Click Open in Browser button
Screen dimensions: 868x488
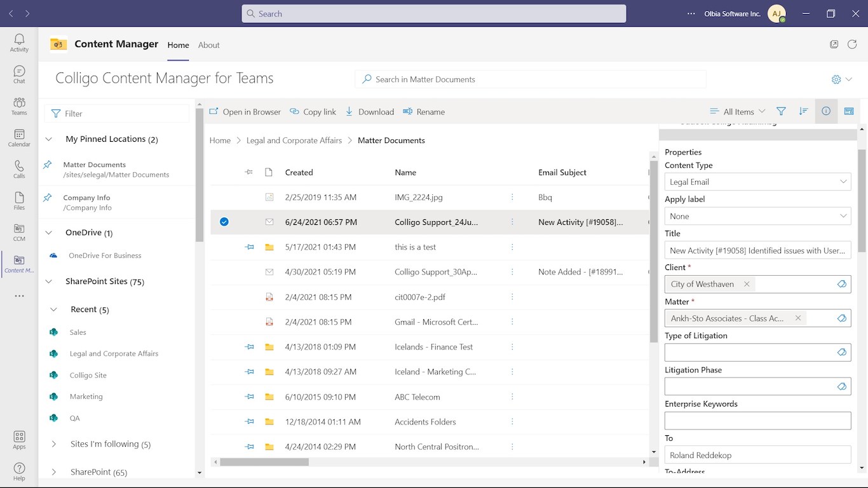tap(245, 112)
